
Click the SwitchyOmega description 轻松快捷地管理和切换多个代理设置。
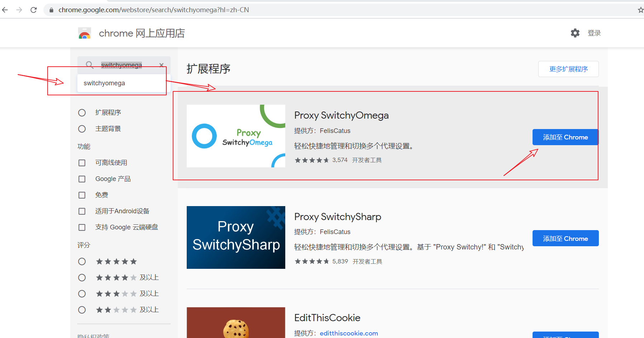[355, 146]
